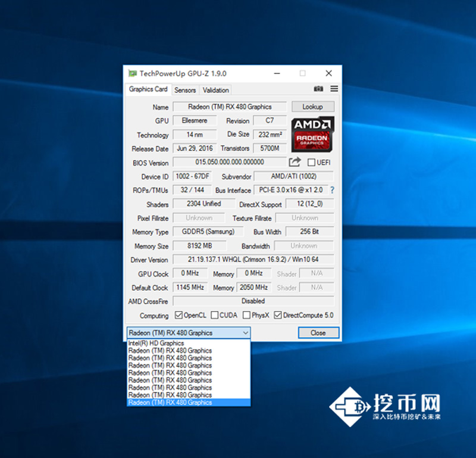This screenshot has width=476, height=458.
Task: Click the Name field value
Action: click(x=230, y=107)
